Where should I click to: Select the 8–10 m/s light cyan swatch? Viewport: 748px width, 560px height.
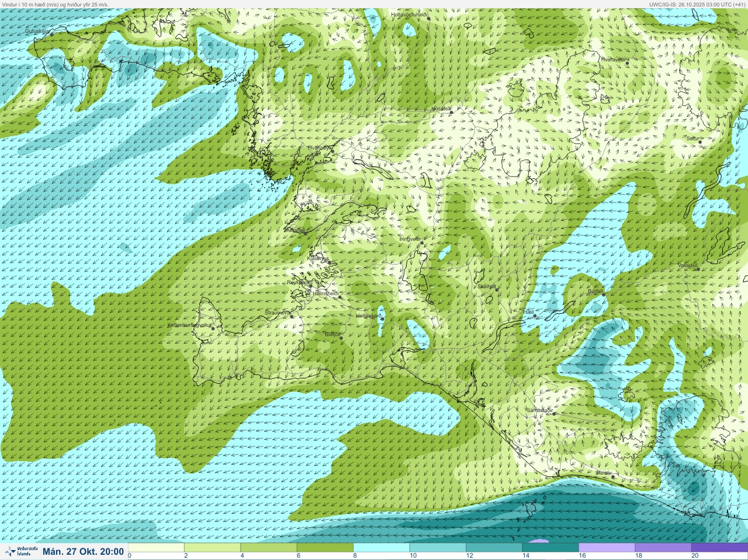tap(382, 548)
